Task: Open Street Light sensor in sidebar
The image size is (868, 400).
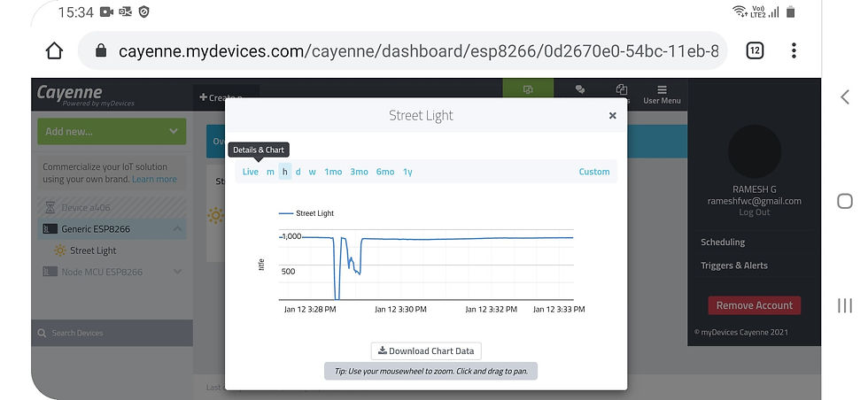Action: [x=93, y=250]
